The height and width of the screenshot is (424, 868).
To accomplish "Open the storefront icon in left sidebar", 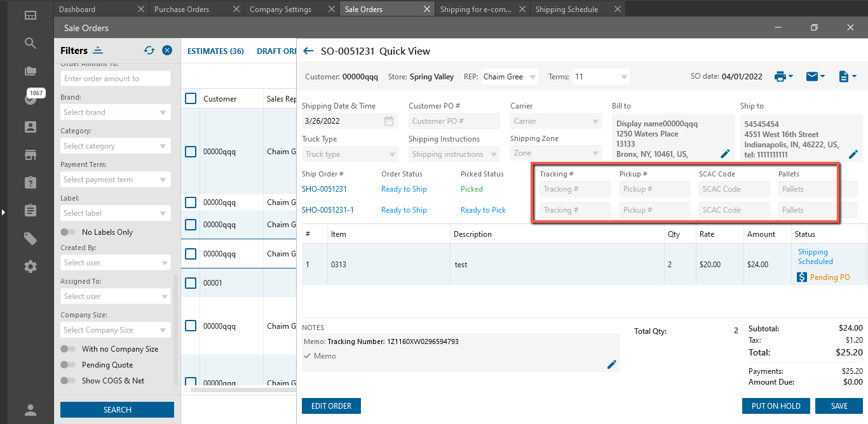I will coord(31,155).
